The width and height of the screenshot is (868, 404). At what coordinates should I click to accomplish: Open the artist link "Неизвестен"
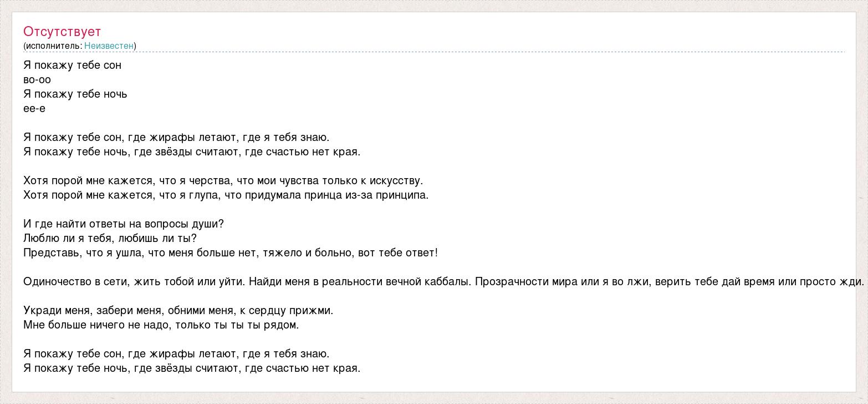click(x=109, y=46)
